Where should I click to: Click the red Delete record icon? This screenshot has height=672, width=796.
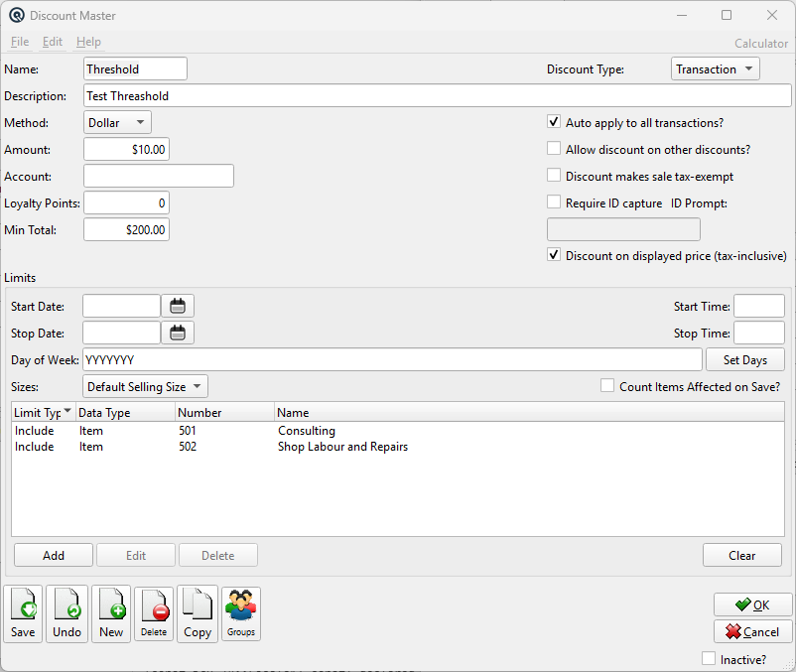coord(154,613)
